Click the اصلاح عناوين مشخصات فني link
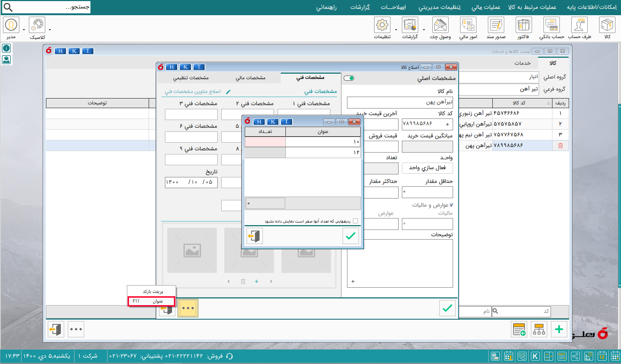 coord(193,91)
